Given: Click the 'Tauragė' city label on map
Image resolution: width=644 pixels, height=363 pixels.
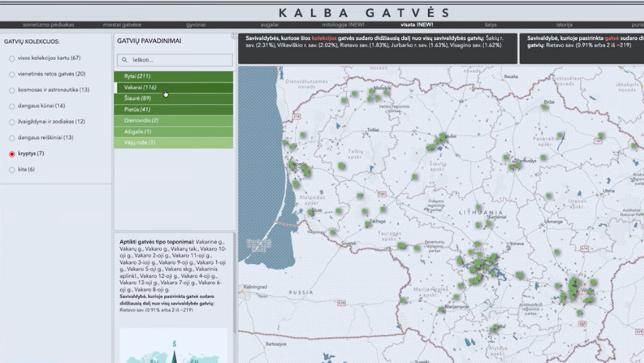Looking at the screenshot, I should 378,221.
